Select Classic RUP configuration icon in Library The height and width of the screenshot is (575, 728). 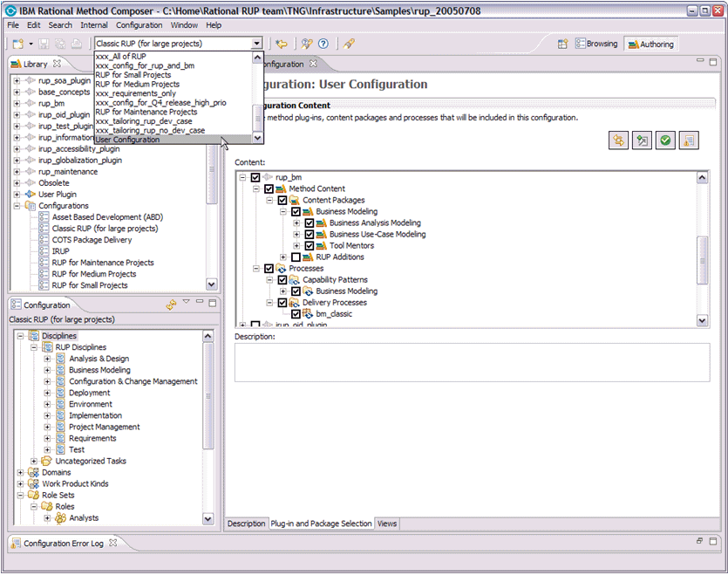tap(44, 229)
